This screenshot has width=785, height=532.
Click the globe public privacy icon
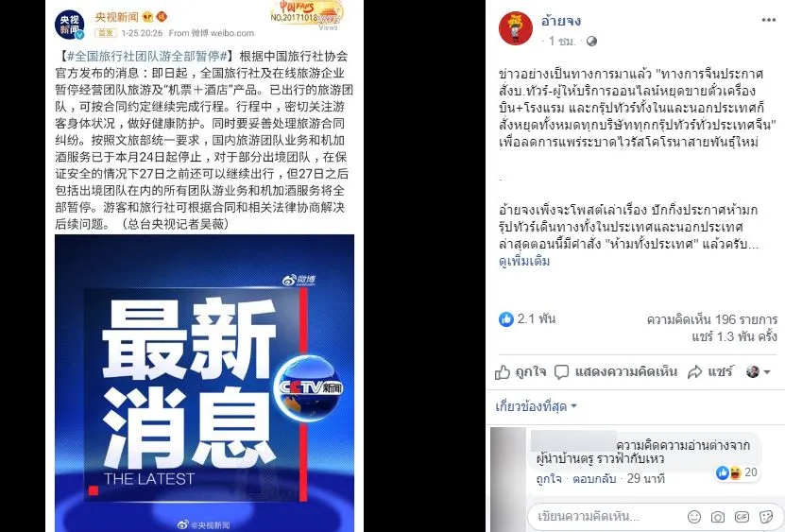point(591,41)
